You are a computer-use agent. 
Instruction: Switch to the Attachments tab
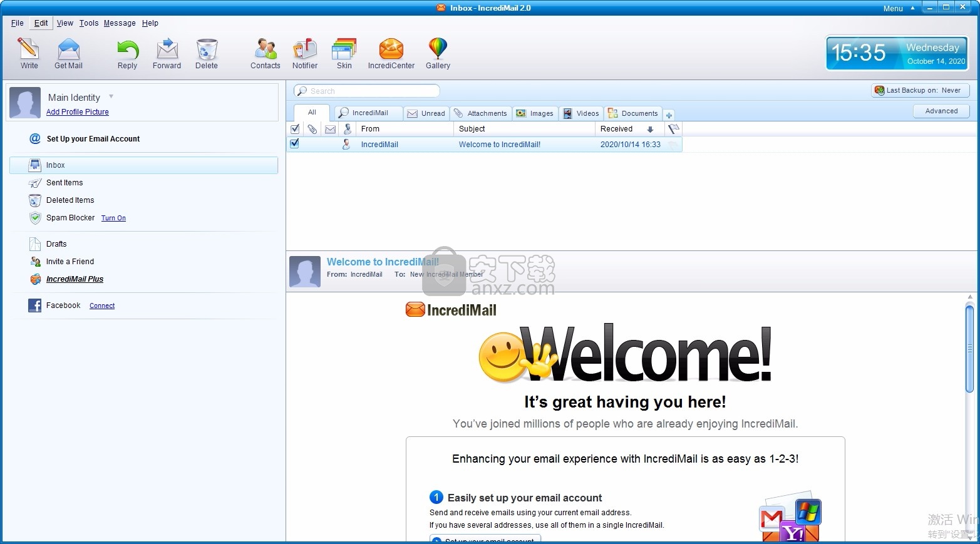[x=481, y=113]
